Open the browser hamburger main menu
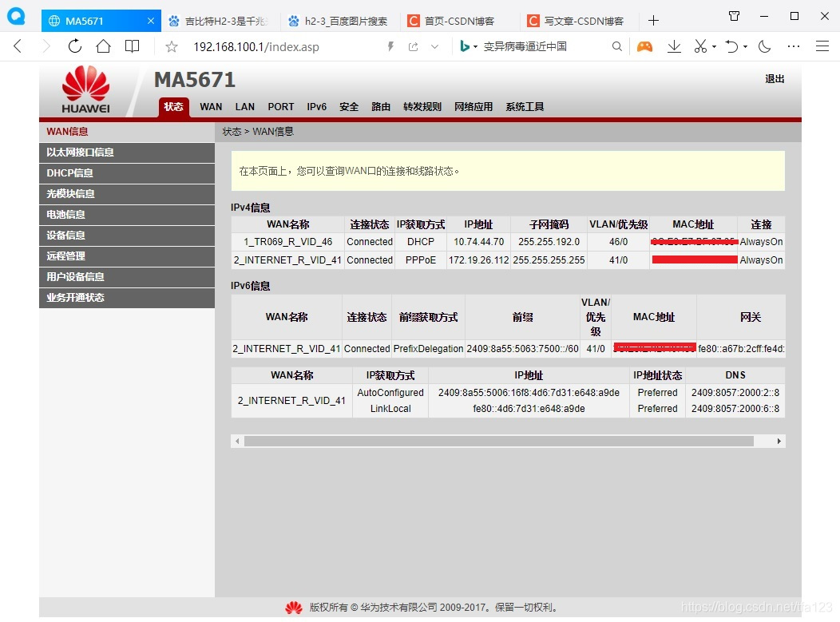The width and height of the screenshot is (840, 622). (822, 46)
